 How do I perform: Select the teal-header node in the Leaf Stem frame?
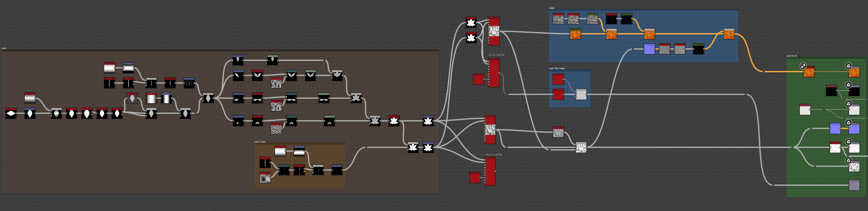click(284, 170)
